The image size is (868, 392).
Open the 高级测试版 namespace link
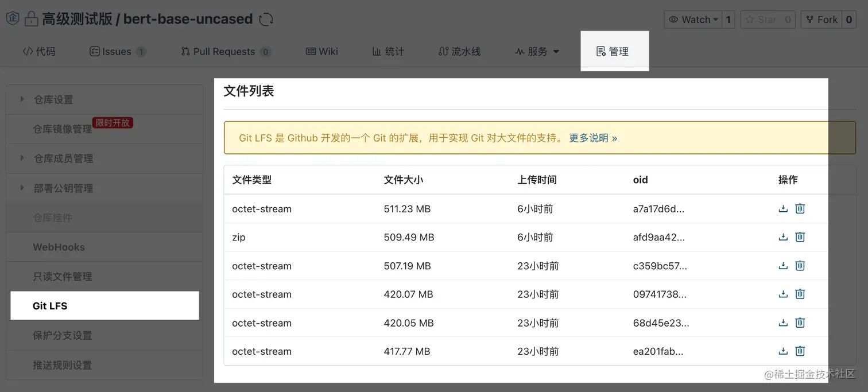[77, 19]
